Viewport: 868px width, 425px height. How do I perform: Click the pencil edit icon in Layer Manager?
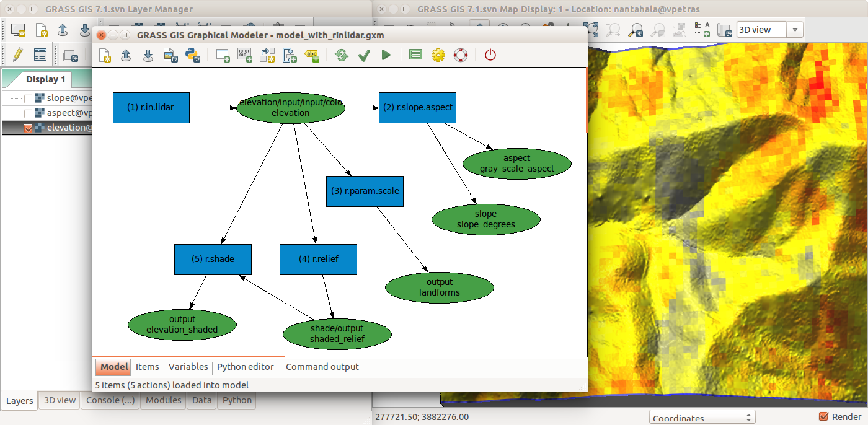pyautogui.click(x=17, y=55)
